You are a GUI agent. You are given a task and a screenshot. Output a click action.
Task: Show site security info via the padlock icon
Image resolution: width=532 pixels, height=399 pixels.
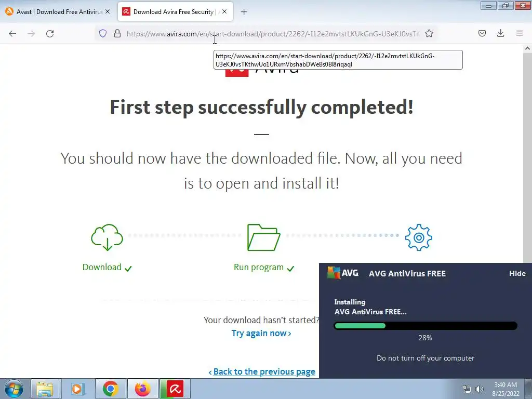click(x=117, y=33)
